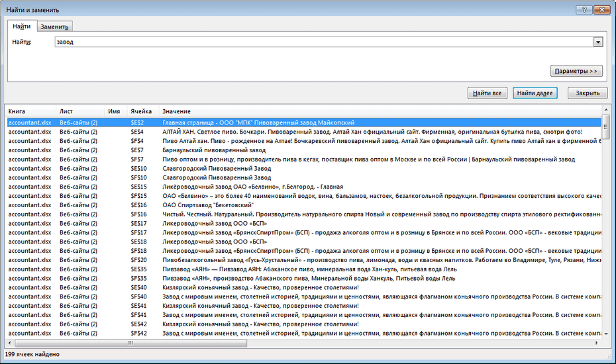Viewport: 616px width, 364px height.
Task: Select result row for cell $E$2
Action: (x=304, y=122)
